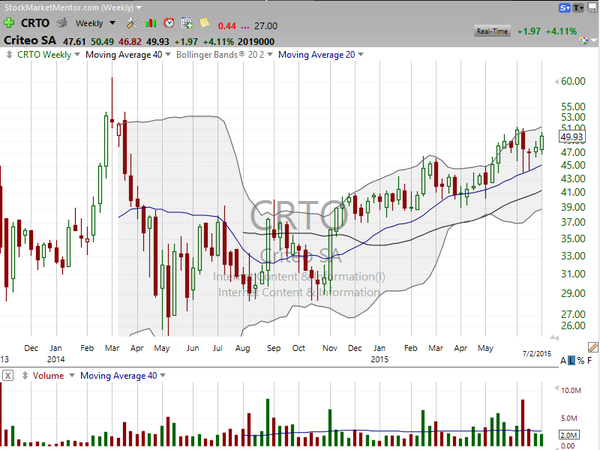Open the Bollinger Bands 20 2 dropdown
This screenshot has height=450, width=600.
pyautogui.click(x=270, y=55)
